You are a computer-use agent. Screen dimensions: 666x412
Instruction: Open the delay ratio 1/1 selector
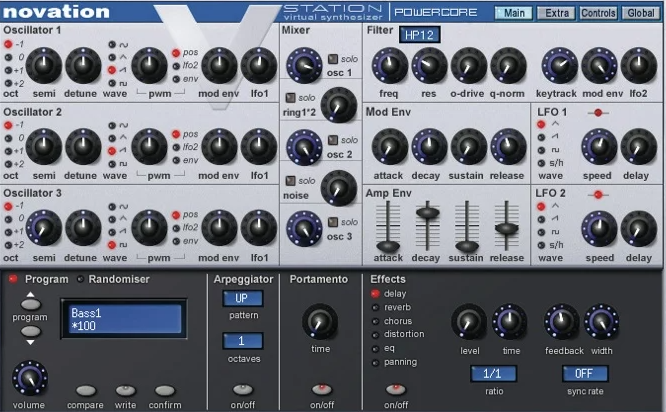(x=493, y=374)
